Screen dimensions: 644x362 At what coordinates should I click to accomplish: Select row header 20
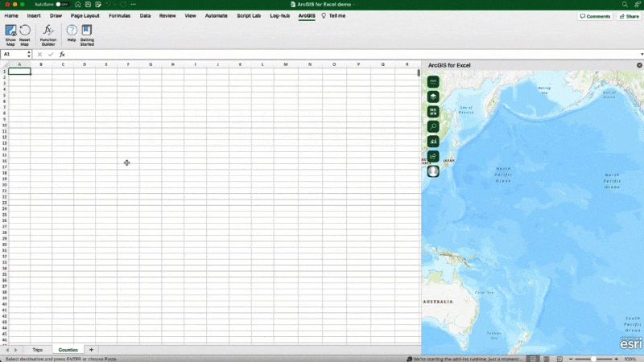point(4,185)
